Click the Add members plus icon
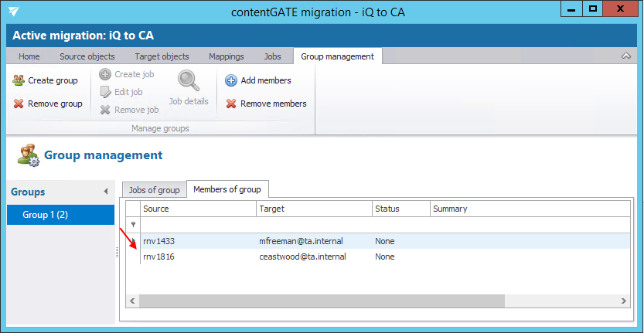The width and height of the screenshot is (644, 333). click(231, 80)
